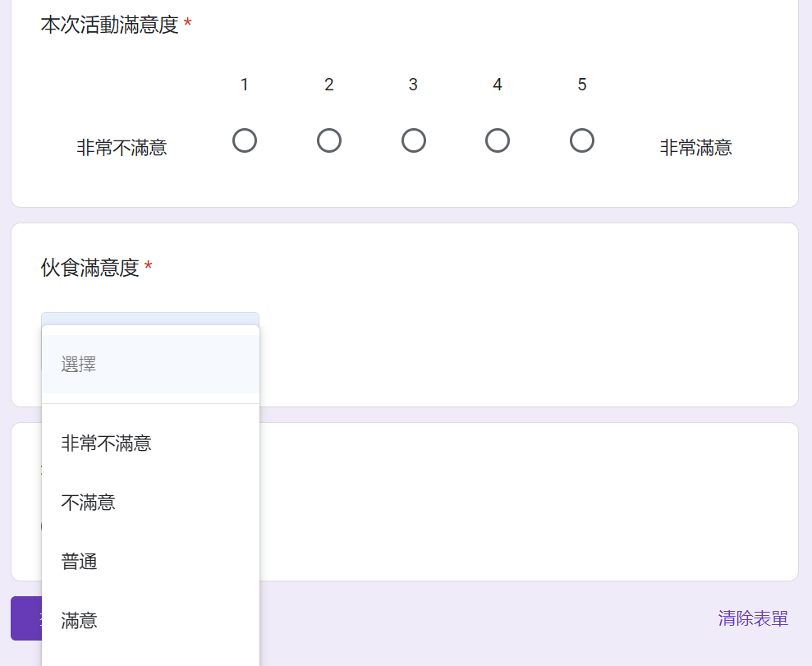The height and width of the screenshot is (666, 812).
Task: Click the 非常不滿意 label beside the rating scale
Action: click(122, 148)
